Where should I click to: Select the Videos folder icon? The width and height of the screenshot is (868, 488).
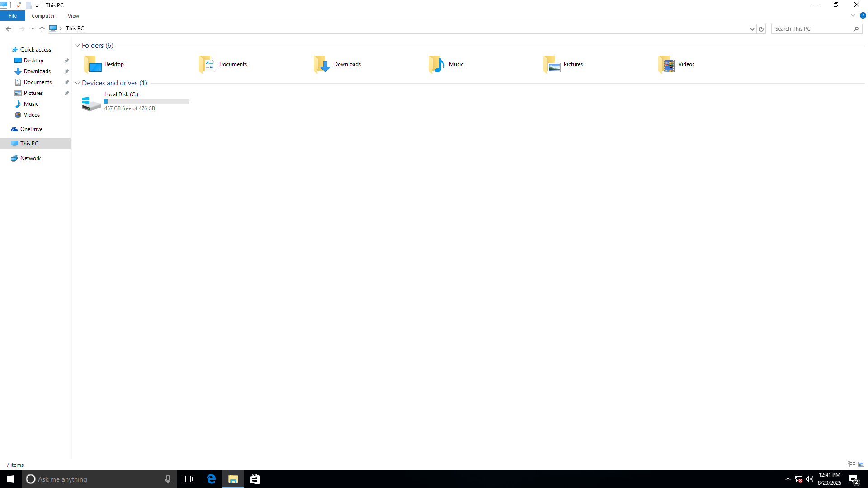(666, 64)
